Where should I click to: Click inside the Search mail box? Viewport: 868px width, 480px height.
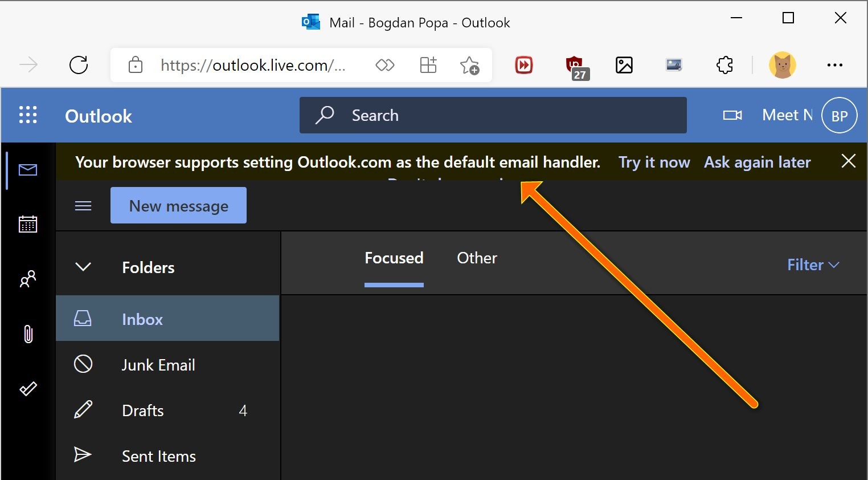point(501,115)
